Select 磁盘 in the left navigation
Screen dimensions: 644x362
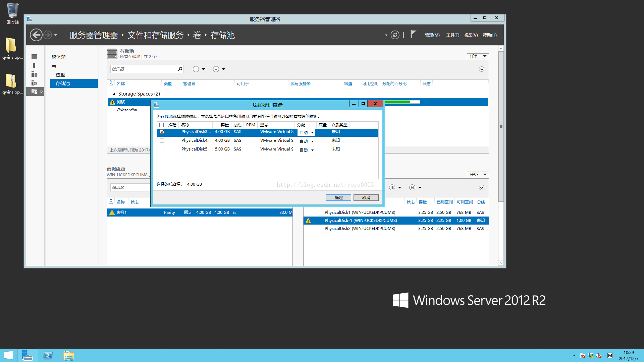(x=60, y=75)
